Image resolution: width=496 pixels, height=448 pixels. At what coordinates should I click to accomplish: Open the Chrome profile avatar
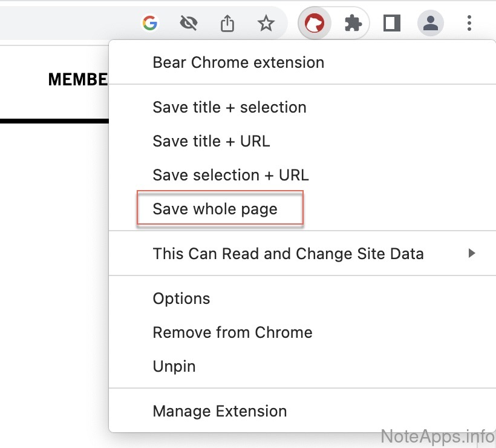(431, 24)
